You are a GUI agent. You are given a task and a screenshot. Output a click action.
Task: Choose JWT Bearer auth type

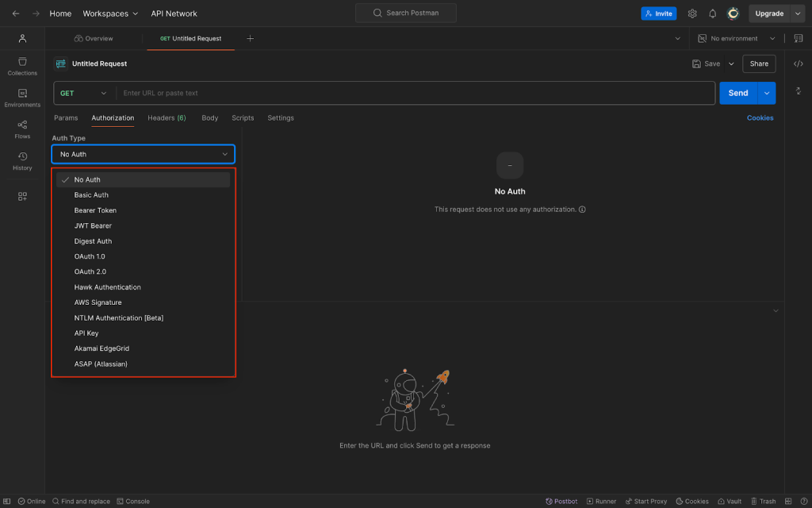[x=143, y=225]
